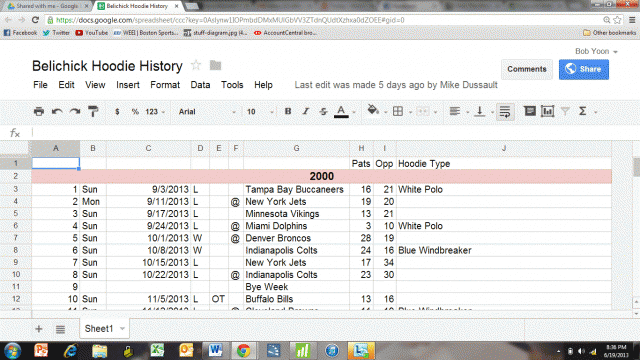Add a new sheet with the plus button
Screen dimensions: 640x360
tap(39, 329)
